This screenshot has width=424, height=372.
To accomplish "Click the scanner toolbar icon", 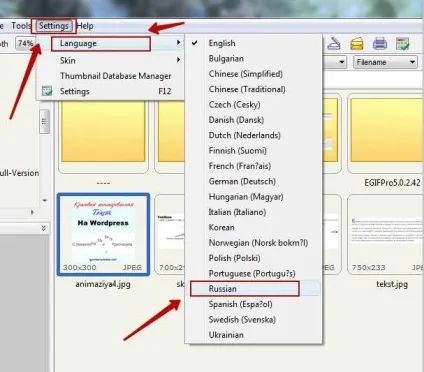I will point(334,44).
